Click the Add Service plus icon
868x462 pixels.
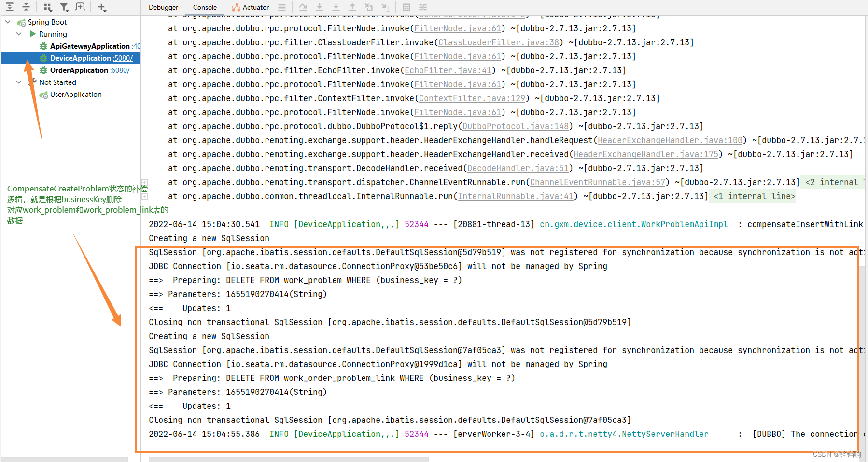tap(101, 7)
